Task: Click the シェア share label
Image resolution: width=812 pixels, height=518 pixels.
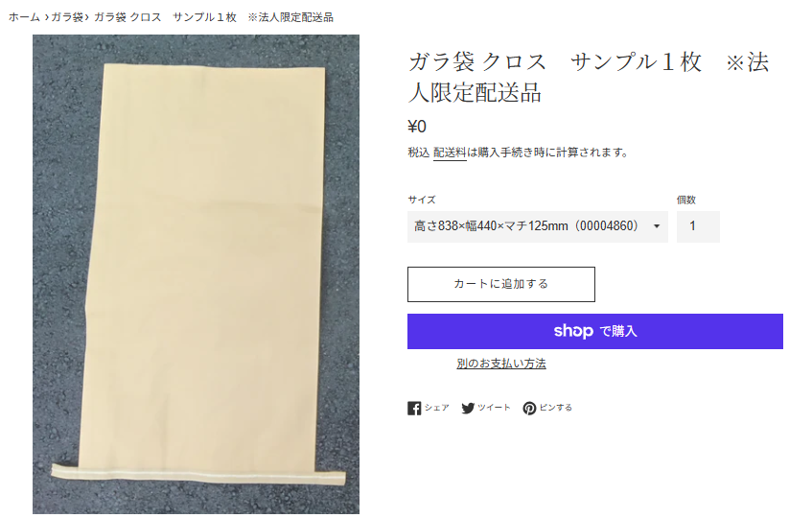Action: pos(436,408)
